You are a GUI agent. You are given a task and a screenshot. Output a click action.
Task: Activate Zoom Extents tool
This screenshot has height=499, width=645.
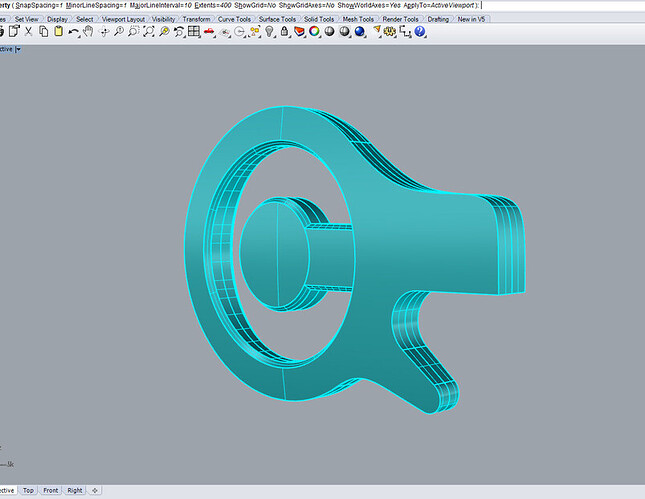pyautogui.click(x=148, y=32)
